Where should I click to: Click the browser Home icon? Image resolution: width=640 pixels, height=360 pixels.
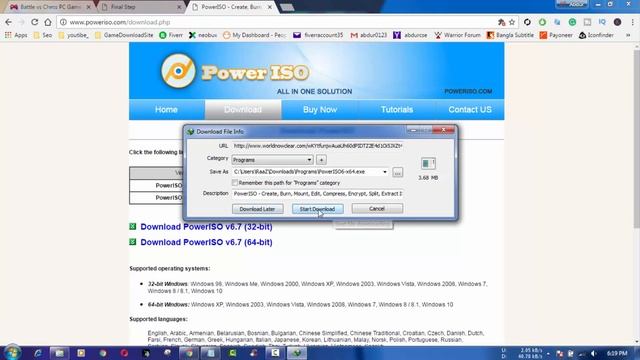click(48, 22)
